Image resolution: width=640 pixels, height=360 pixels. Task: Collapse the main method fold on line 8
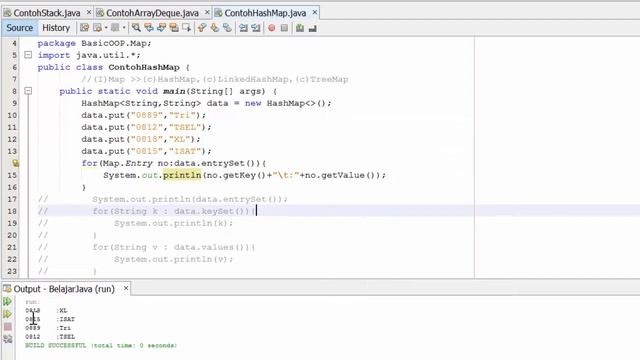click(x=28, y=91)
